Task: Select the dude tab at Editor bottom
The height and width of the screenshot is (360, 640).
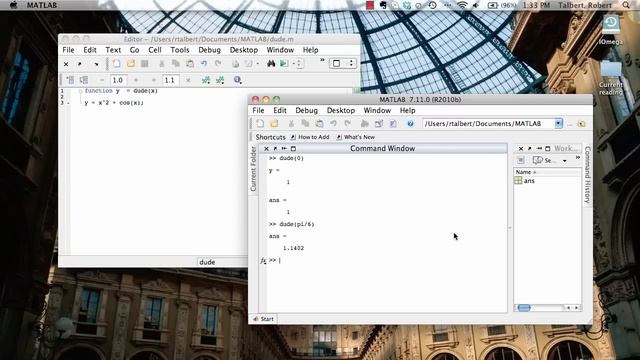Action: [x=207, y=262]
